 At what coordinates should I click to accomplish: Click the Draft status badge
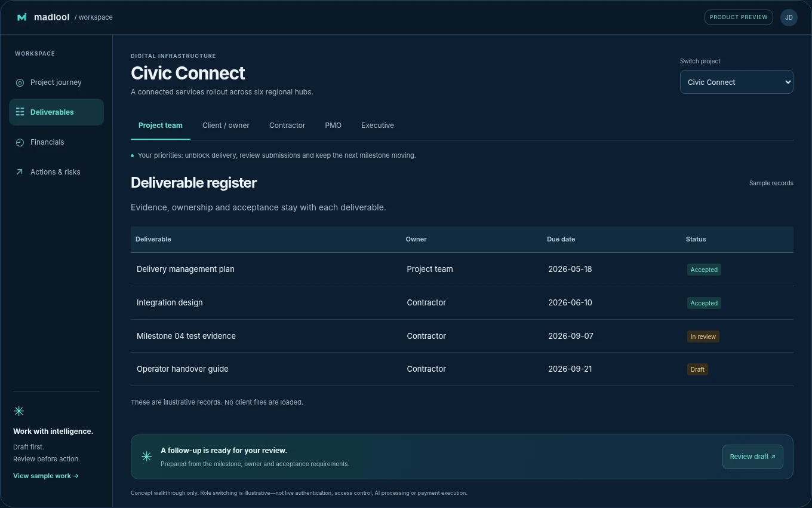coord(697,369)
